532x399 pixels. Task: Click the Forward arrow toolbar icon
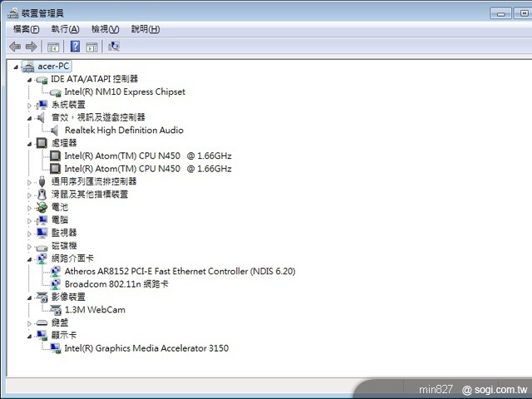[32, 47]
